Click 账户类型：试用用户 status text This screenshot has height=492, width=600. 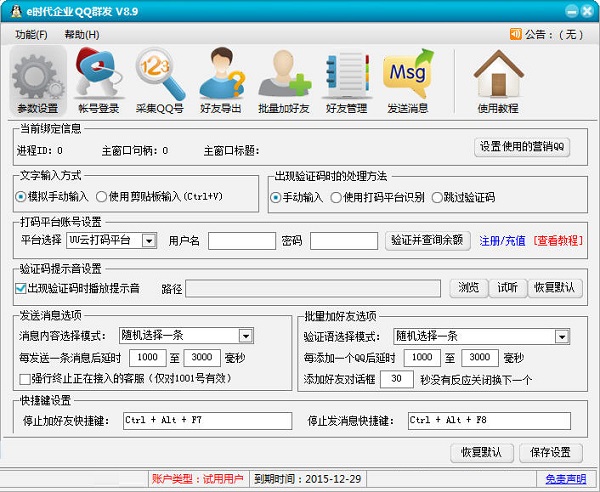(x=197, y=479)
